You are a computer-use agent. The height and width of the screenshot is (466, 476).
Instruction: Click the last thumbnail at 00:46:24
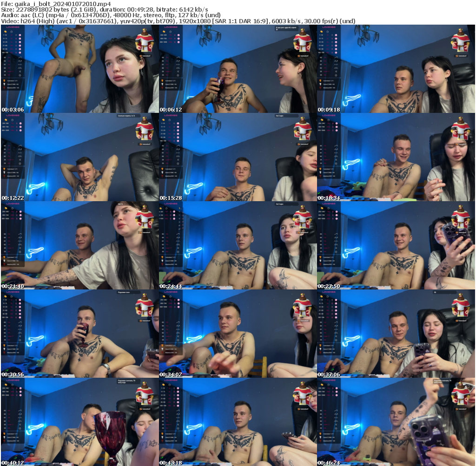tap(396, 422)
